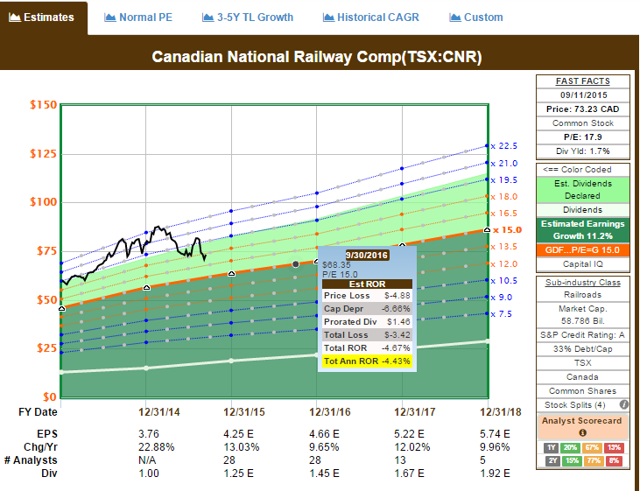Select the x 19.5 P/E line label

[504, 180]
